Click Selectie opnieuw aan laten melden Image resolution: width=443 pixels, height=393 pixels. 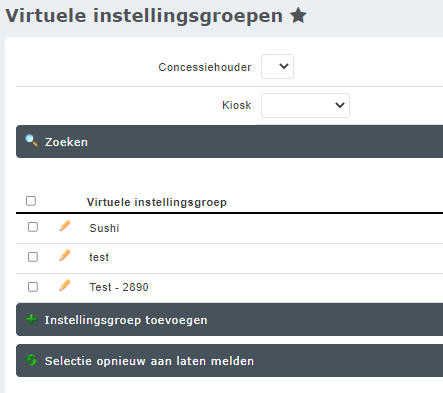point(229,360)
